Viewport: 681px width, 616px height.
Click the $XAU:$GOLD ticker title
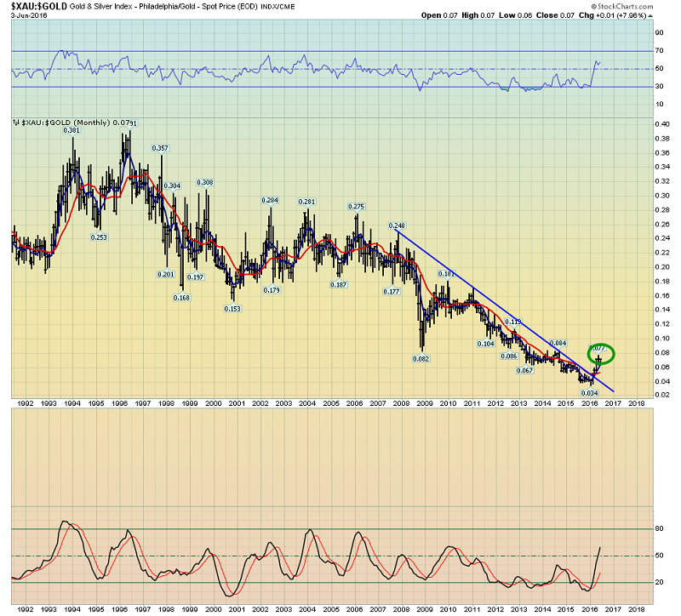[x=39, y=6]
